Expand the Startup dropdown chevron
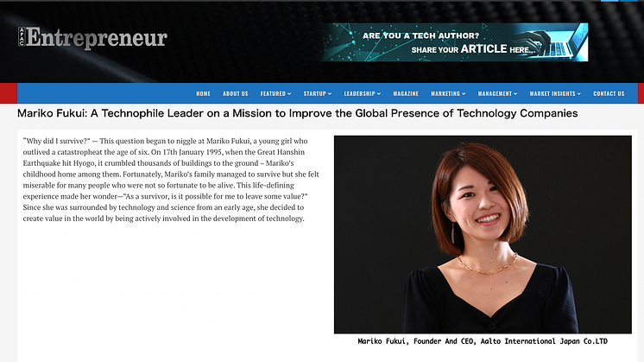The image size is (644, 362). (330, 93)
